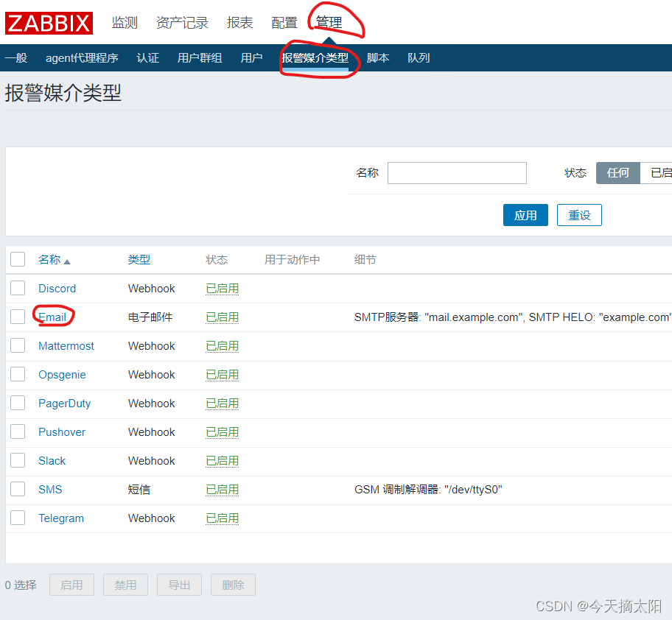
Task: Click the GSM 调制解调器 details text
Action: point(428,490)
